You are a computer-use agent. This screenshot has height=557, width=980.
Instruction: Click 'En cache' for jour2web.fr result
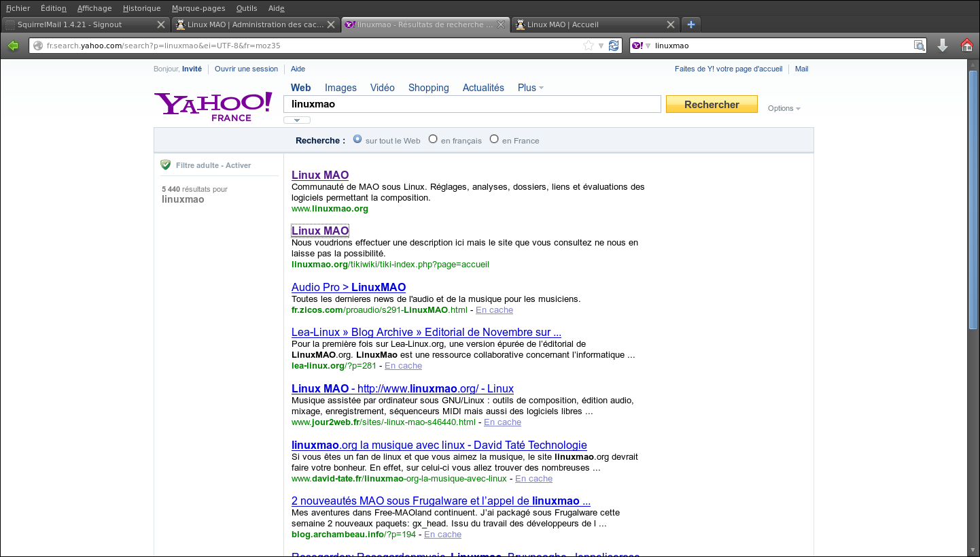click(502, 422)
